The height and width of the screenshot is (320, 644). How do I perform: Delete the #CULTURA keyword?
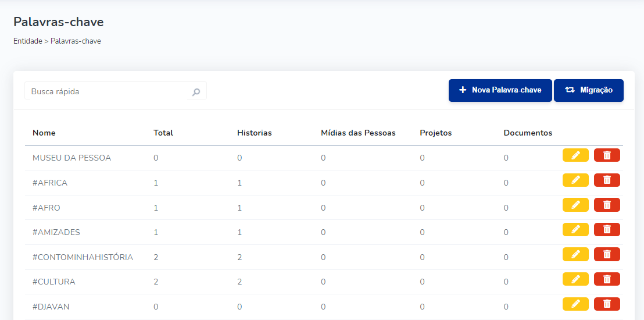607,279
